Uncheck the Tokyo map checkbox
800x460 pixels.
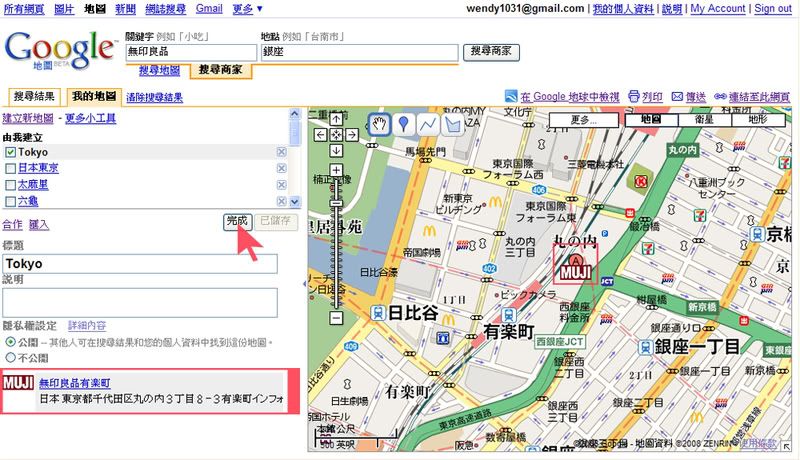click(x=10, y=152)
